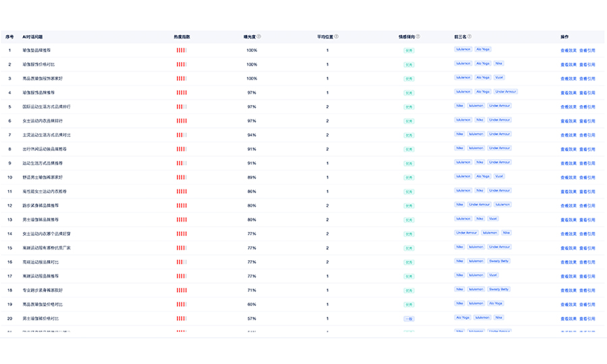
Task: Click the 热度指数 column header
Action: coord(181,36)
